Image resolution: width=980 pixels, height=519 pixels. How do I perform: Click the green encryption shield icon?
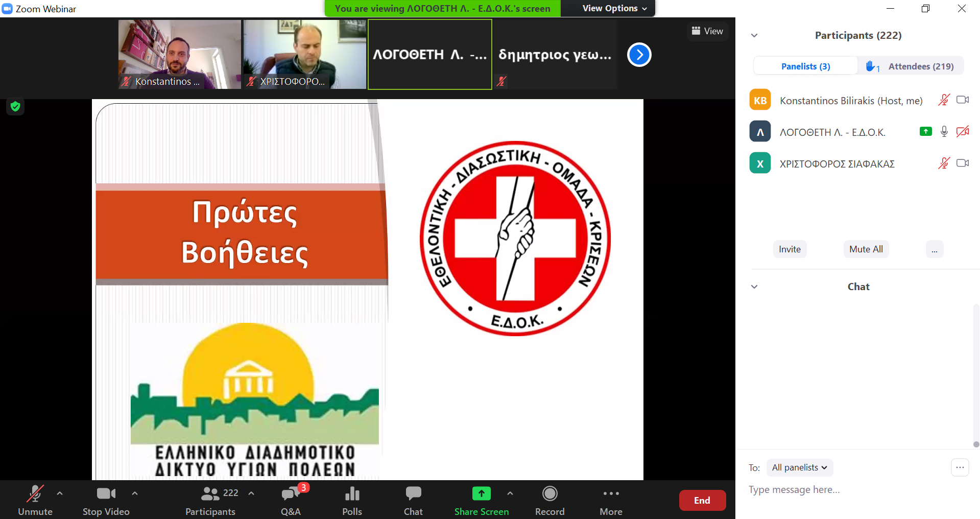pos(15,106)
